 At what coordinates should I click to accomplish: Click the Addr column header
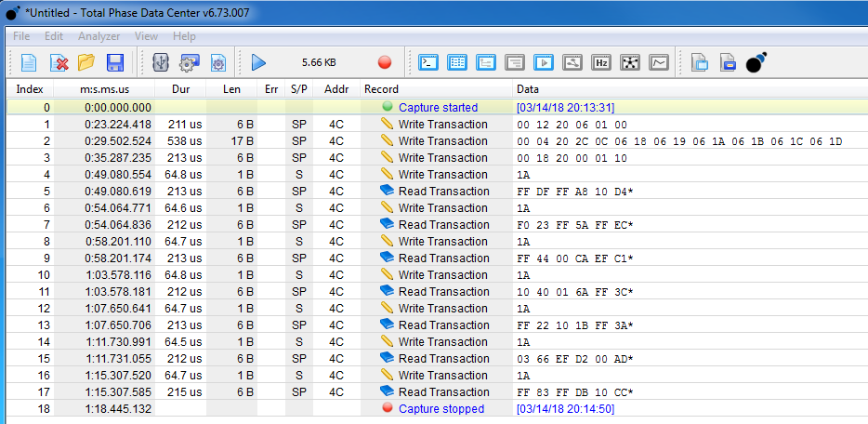pyautogui.click(x=336, y=89)
